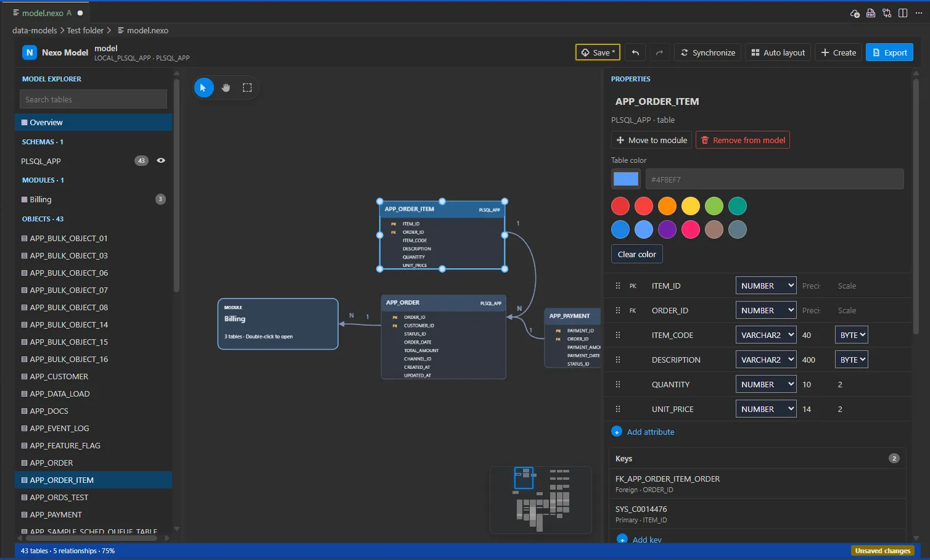Click the ITEM_ID row drag handle
This screenshot has height=560, width=930.
618,286
